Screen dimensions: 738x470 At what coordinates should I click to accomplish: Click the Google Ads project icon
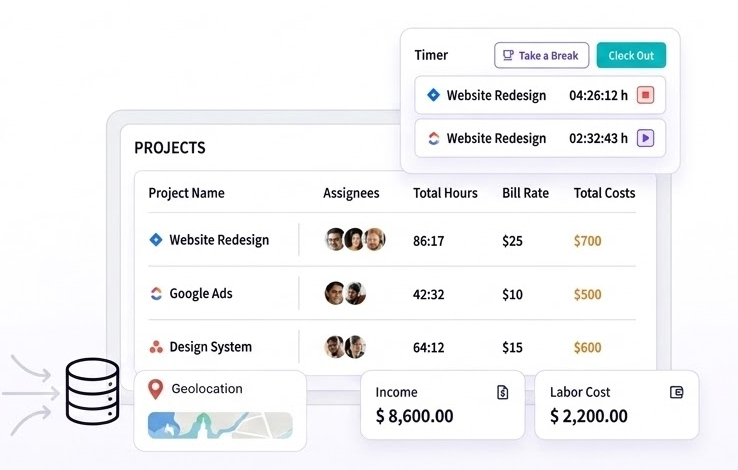pos(155,294)
